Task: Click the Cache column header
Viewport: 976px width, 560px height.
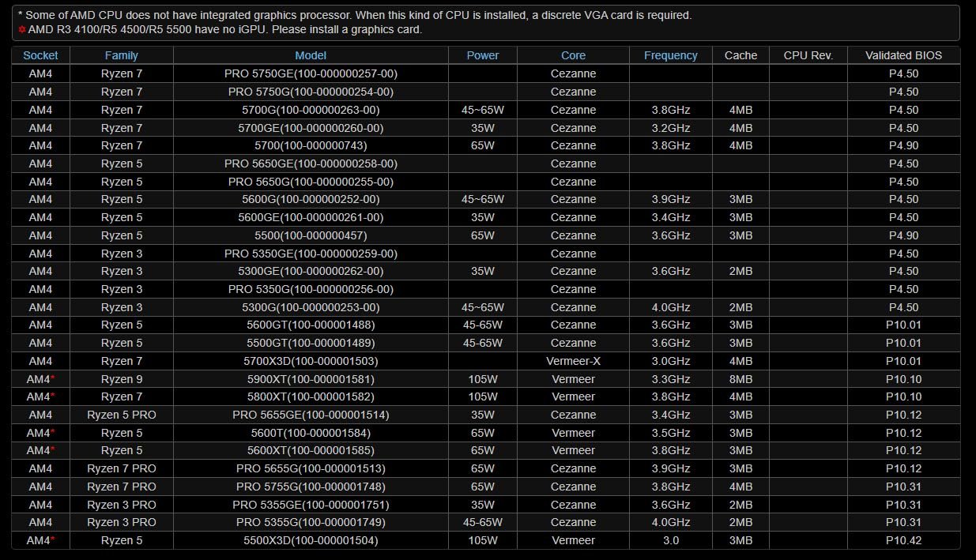Action: point(740,55)
